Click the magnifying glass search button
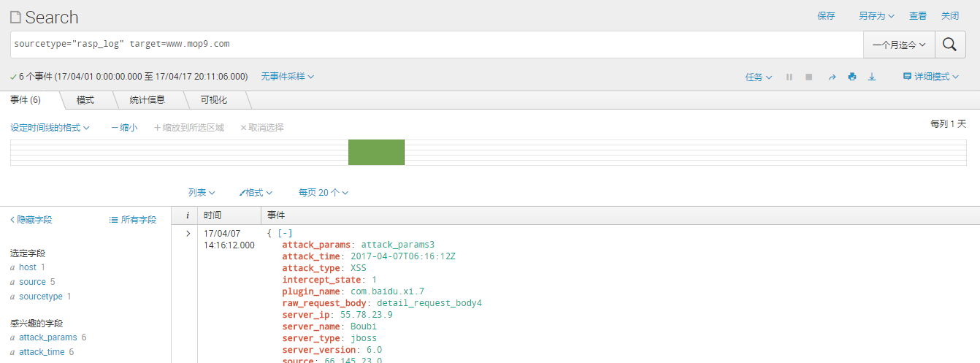The width and height of the screenshot is (980, 363). pos(949,45)
